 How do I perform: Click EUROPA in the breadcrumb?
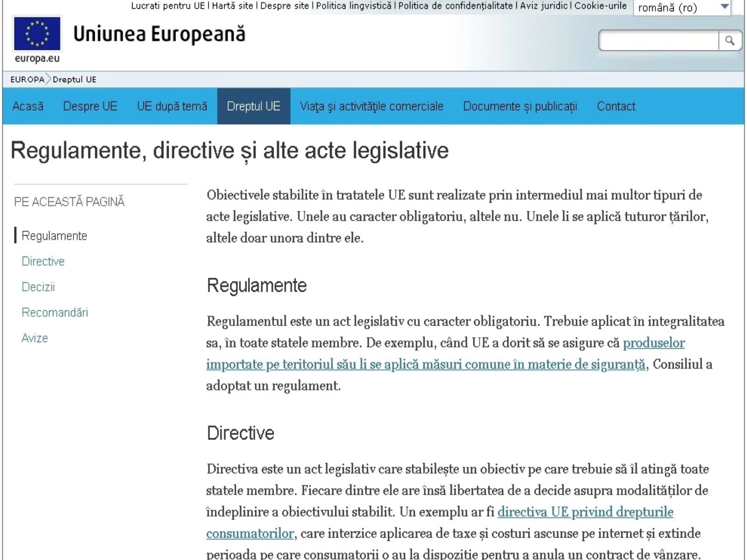point(27,80)
